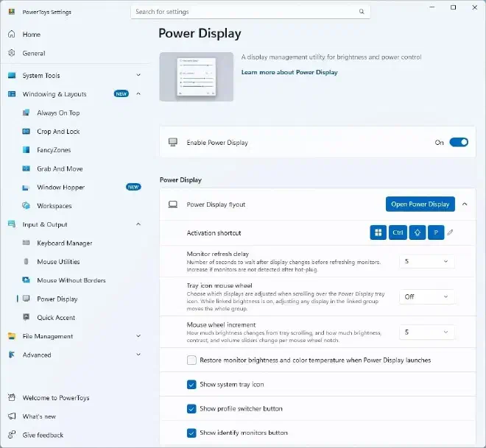The image size is (486, 448).
Task: Collapse the Power Display flyout section
Action: point(465,204)
